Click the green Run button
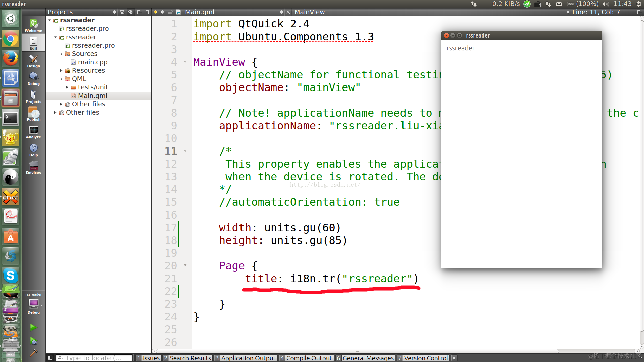 click(33, 327)
